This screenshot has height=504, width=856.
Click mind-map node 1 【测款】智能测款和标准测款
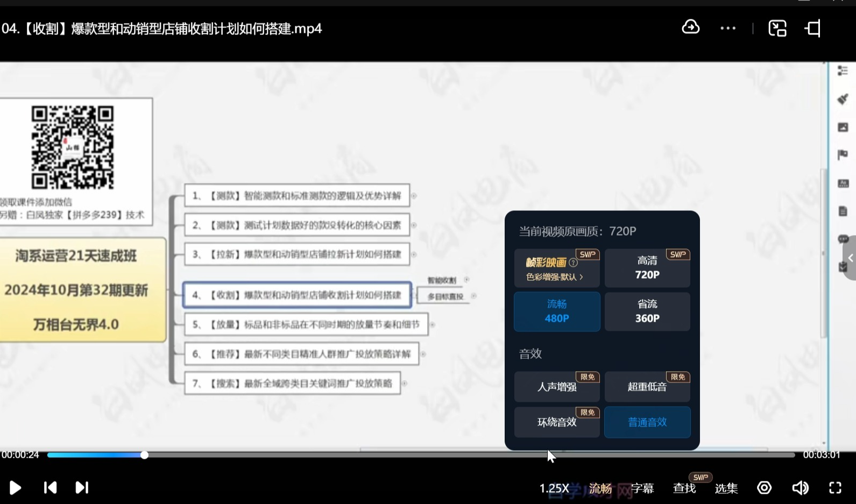297,196
